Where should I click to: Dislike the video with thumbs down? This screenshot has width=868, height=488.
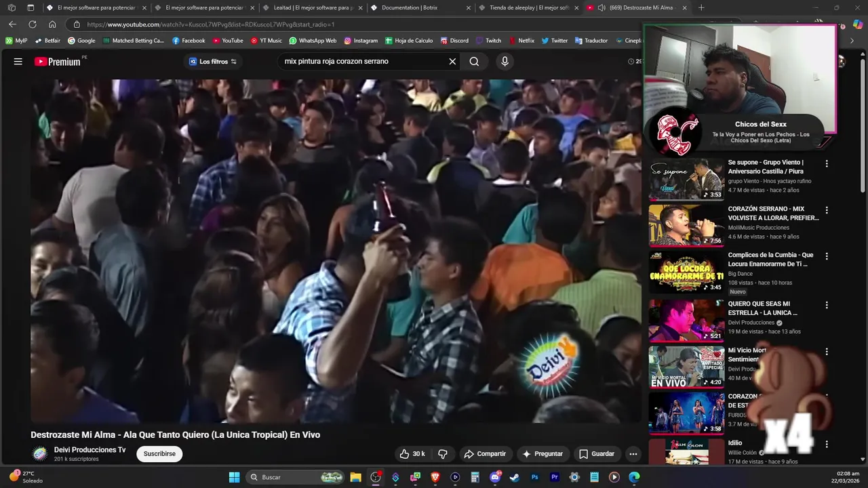pyautogui.click(x=443, y=453)
